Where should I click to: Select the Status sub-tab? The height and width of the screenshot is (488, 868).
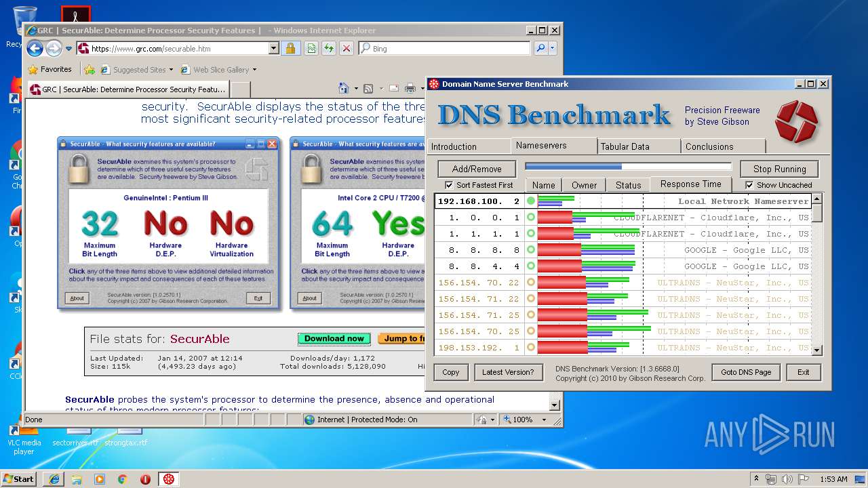628,185
